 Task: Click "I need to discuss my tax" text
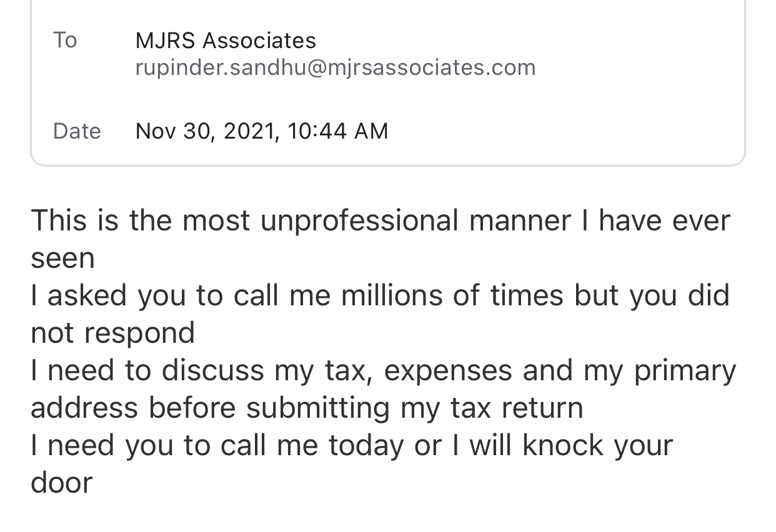coord(197,370)
